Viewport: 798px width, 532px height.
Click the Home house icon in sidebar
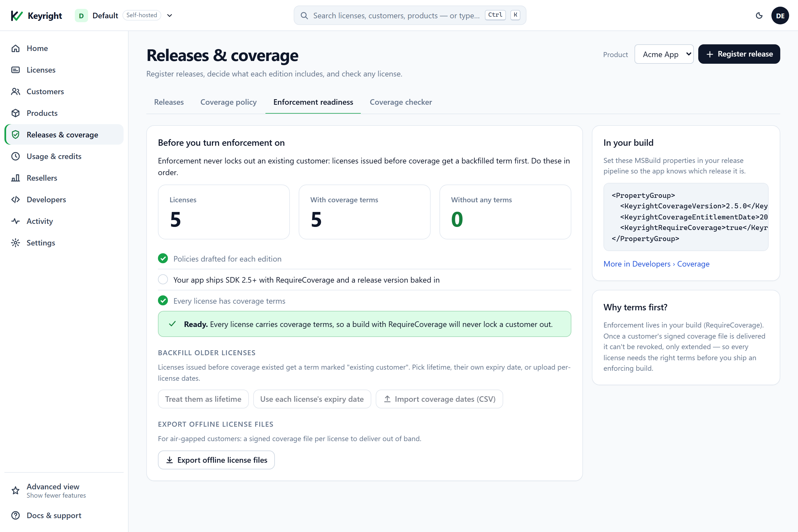pyautogui.click(x=16, y=48)
